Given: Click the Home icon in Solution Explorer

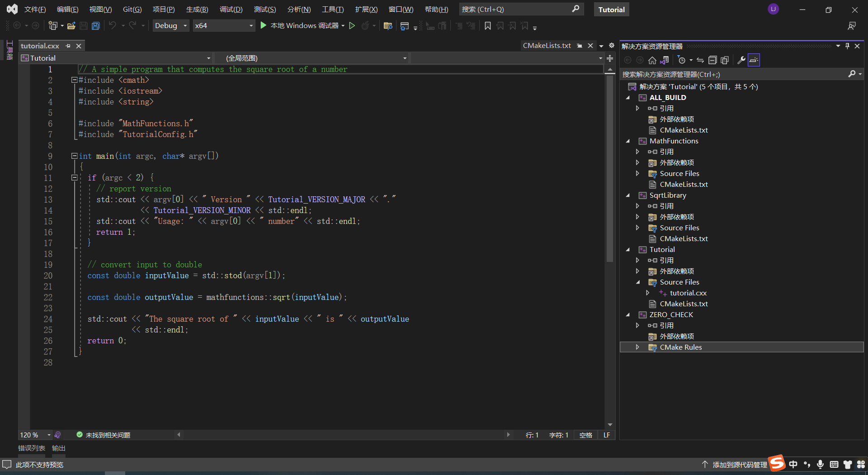Looking at the screenshot, I should point(652,60).
